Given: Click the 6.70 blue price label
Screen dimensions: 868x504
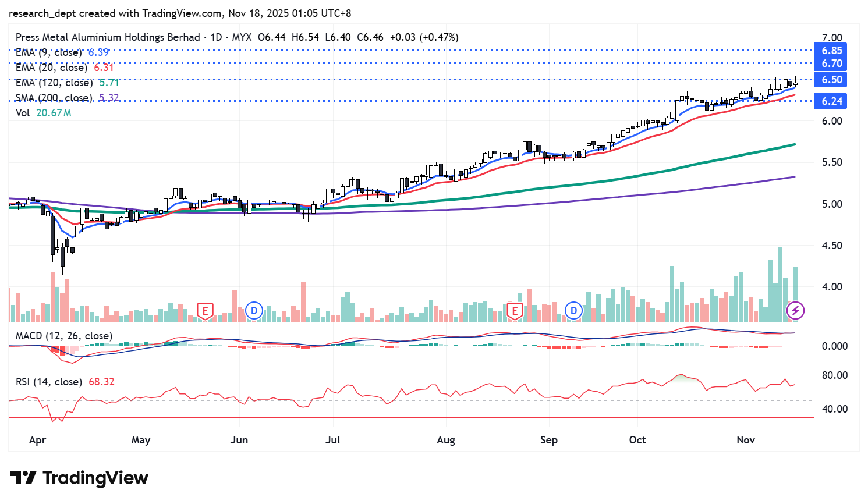Looking at the screenshot, I should 831,63.
